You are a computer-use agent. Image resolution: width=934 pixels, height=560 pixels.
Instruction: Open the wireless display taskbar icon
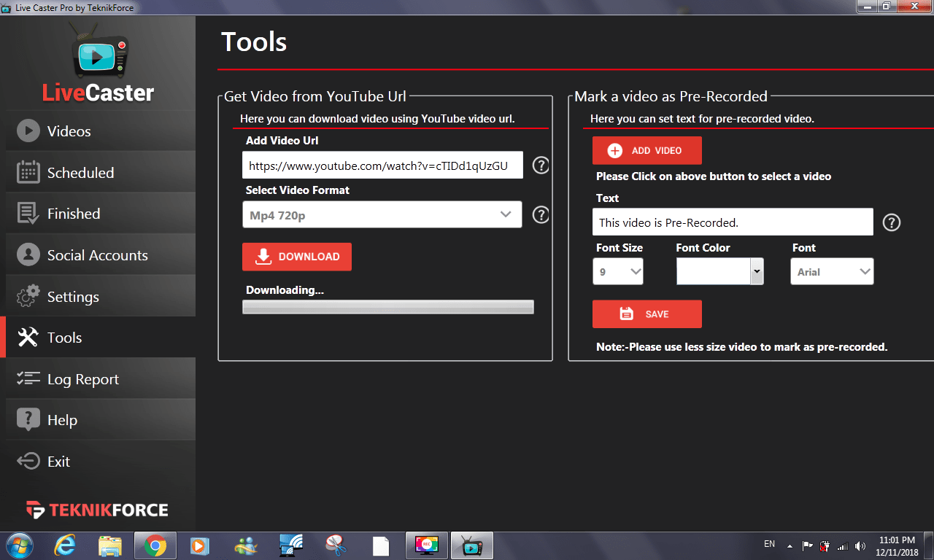(291, 545)
